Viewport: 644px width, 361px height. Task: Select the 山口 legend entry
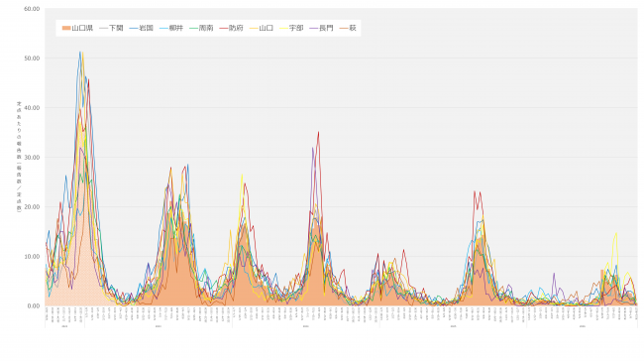tap(262, 29)
